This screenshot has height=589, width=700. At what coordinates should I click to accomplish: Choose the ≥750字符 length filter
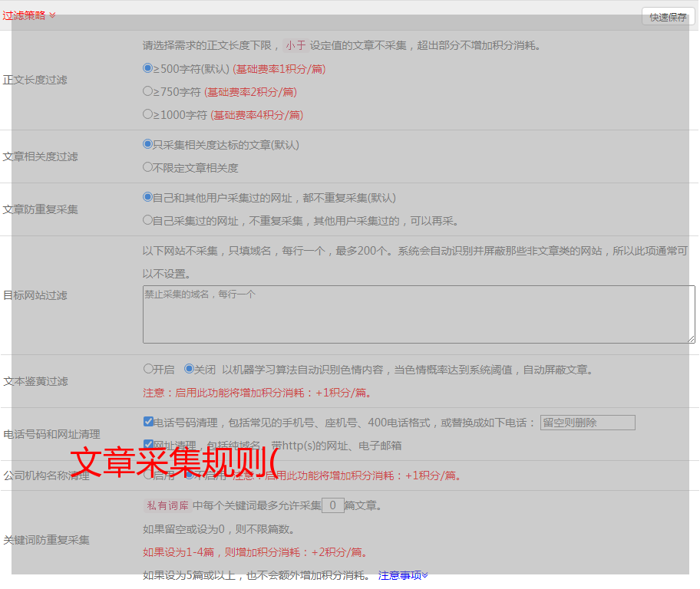click(x=148, y=91)
